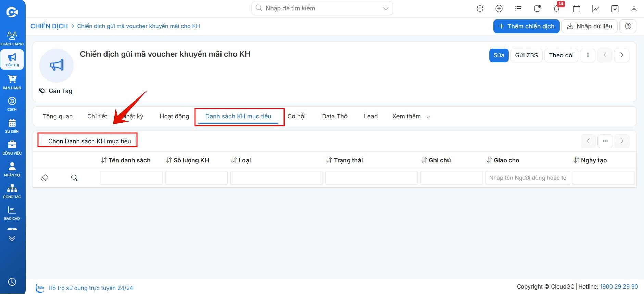Switch to Chi tiết tab
Viewport: 644px width, 294px height.
coord(97,116)
